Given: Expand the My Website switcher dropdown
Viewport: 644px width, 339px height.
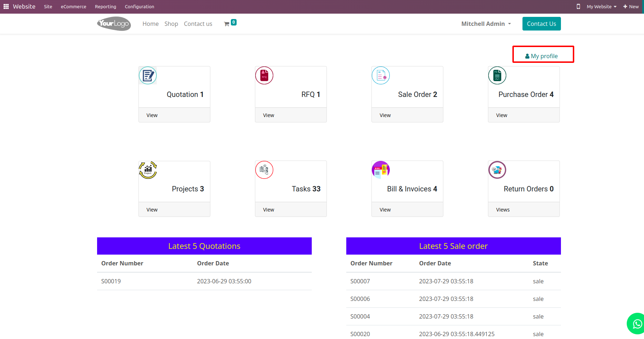Looking at the screenshot, I should pos(602,6).
